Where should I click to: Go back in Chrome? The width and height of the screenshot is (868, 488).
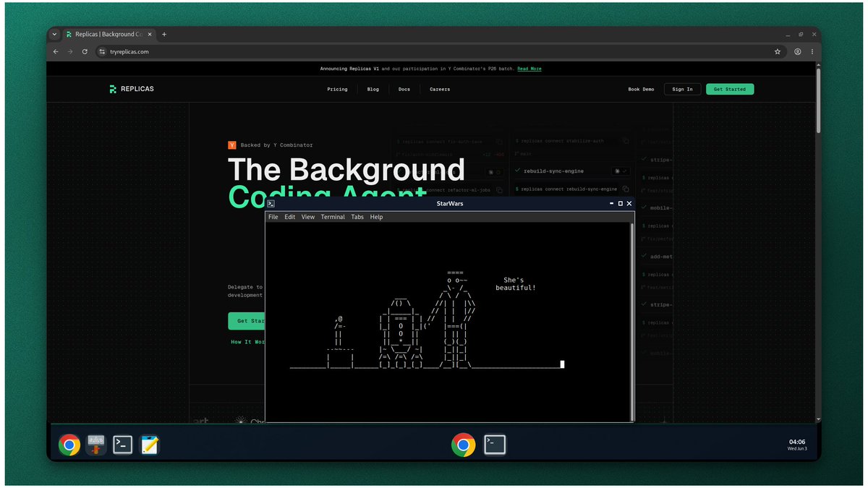[x=56, y=51]
